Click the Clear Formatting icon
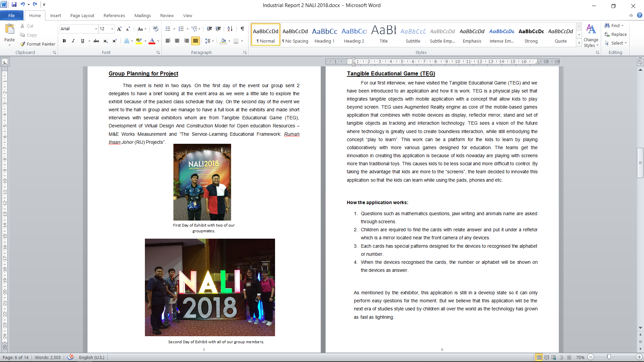Image resolution: width=644 pixels, height=362 pixels. click(x=155, y=29)
